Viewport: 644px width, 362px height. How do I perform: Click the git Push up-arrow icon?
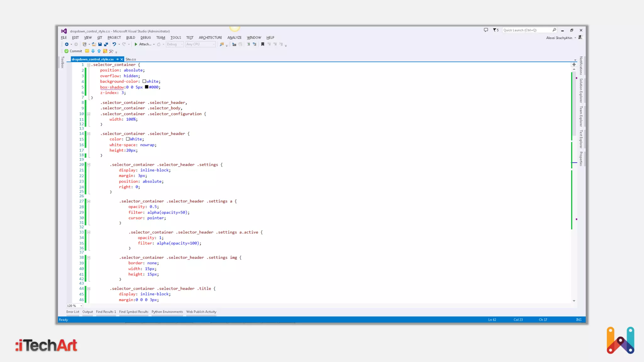coord(99,51)
